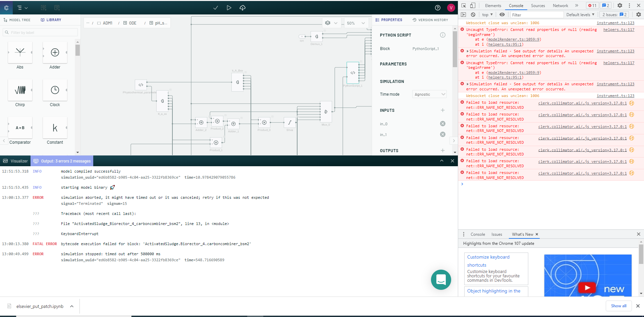The image size is (644, 317).
Task: Click the checkmark validate model icon
Action: click(x=216, y=8)
